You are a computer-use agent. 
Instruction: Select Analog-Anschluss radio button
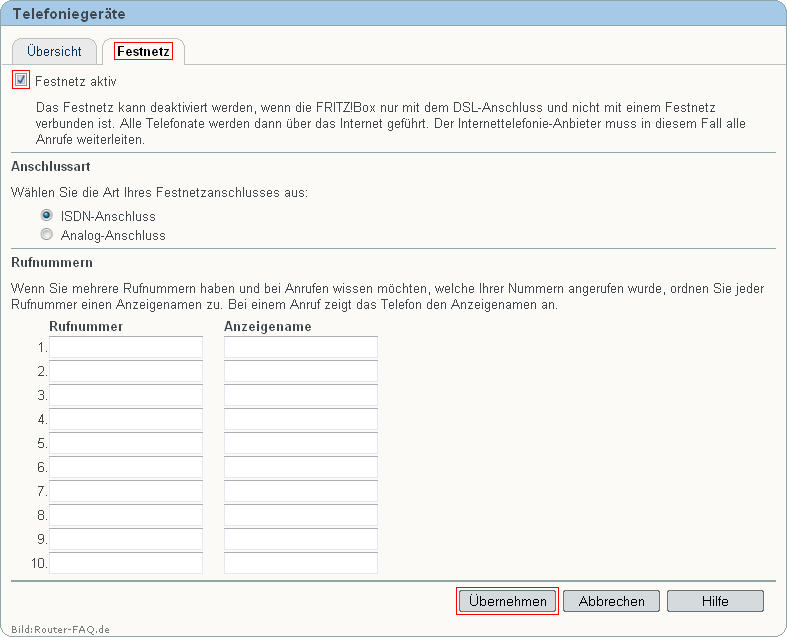[x=47, y=234]
